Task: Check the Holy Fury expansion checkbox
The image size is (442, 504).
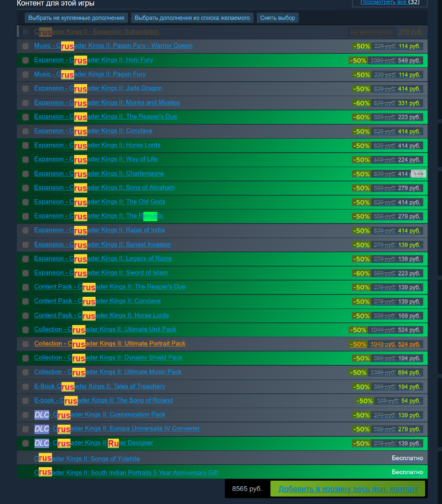Action: coord(25,60)
